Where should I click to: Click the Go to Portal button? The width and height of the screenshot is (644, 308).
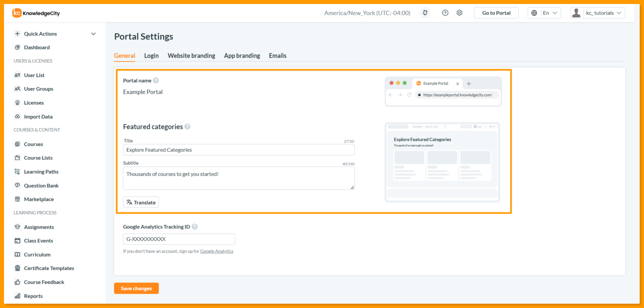pyautogui.click(x=496, y=13)
